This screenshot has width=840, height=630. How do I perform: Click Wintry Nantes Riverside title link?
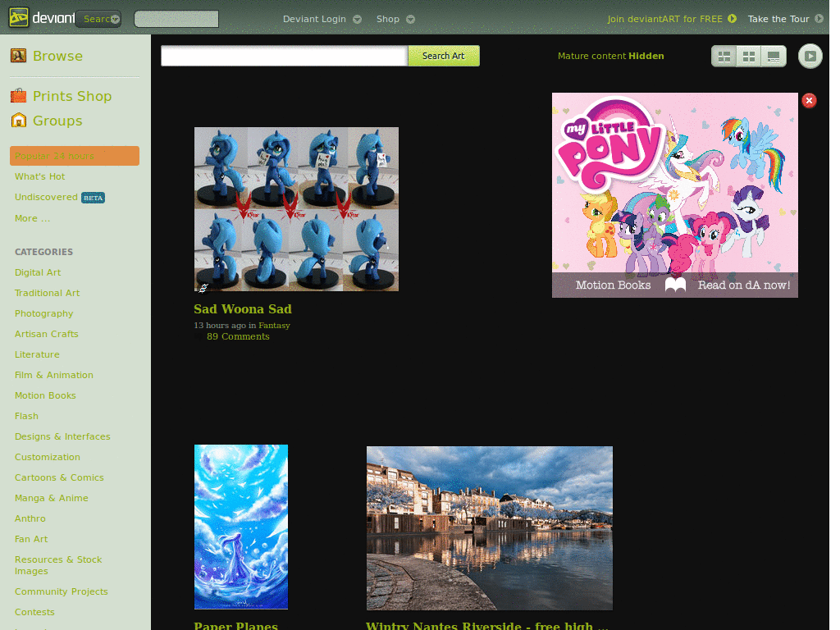pyautogui.click(x=487, y=625)
